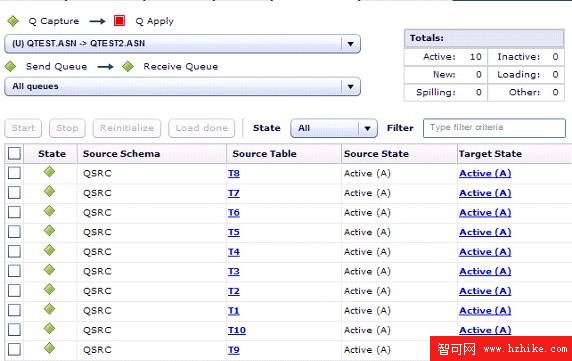572x361 pixels.
Task: Click the green state diamond in T1 row
Action: [x=49, y=309]
